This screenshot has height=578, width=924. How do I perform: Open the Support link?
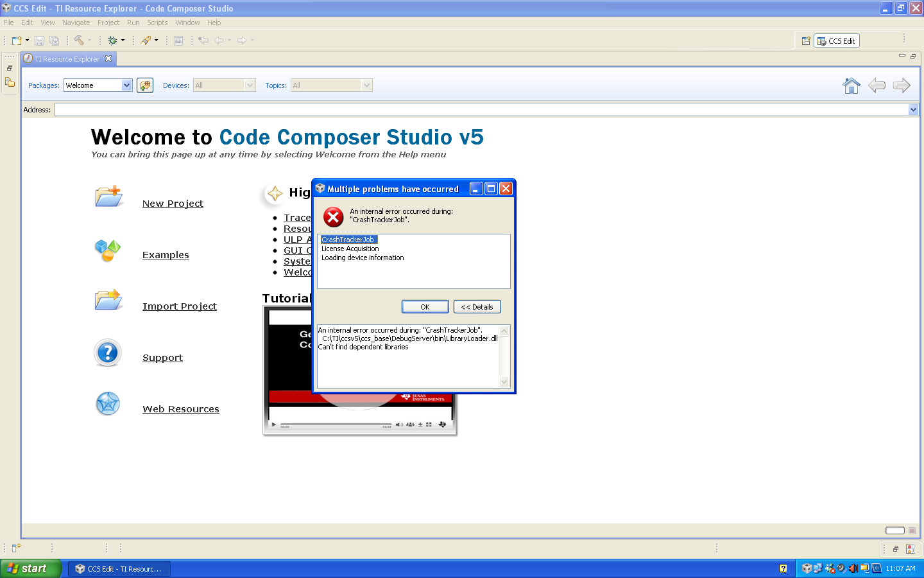coord(162,358)
